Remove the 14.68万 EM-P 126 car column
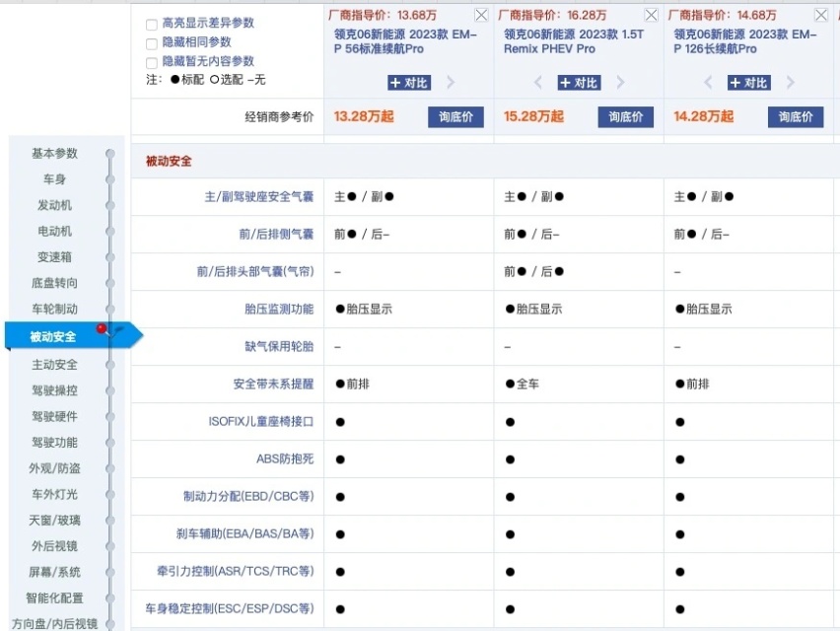The image size is (840, 631). (821, 15)
